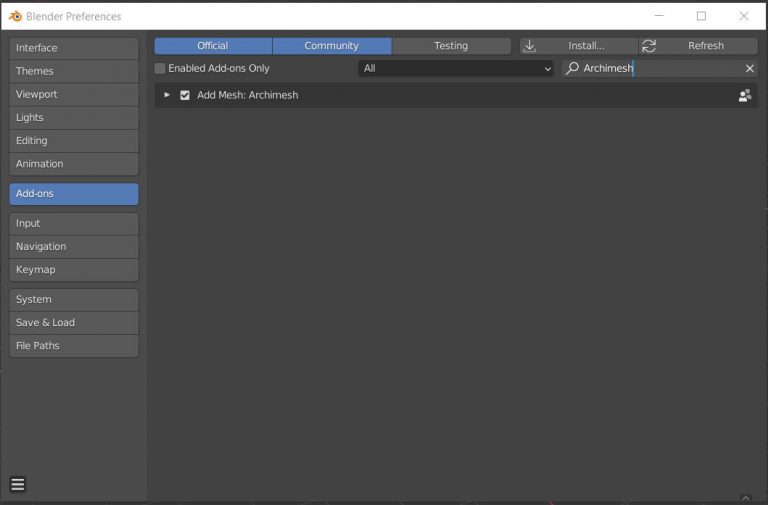Image resolution: width=768 pixels, height=505 pixels.
Task: Go to Editing preferences
Action: click(74, 141)
